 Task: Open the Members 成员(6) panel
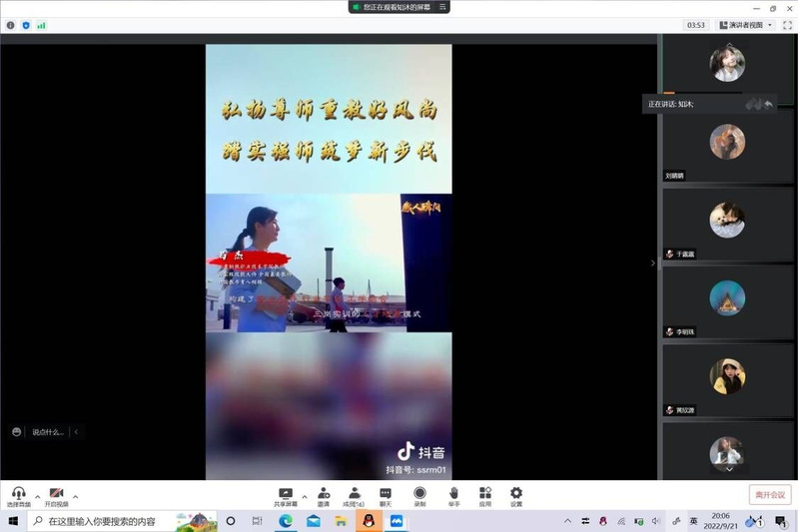pyautogui.click(x=354, y=495)
